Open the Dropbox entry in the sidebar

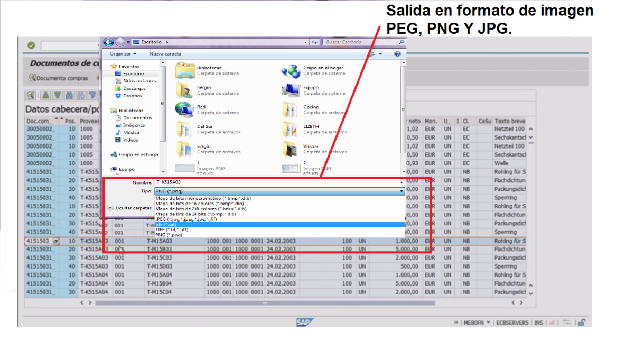pos(134,96)
